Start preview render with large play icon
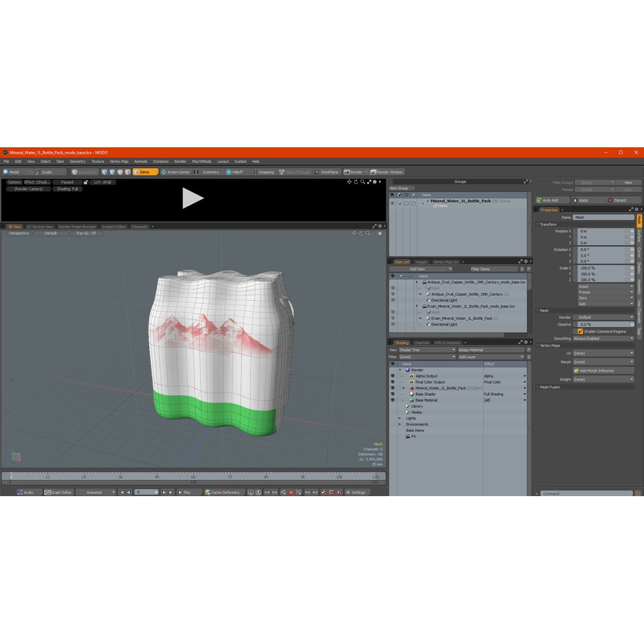Viewport: 644px width, 644px height. (x=193, y=198)
